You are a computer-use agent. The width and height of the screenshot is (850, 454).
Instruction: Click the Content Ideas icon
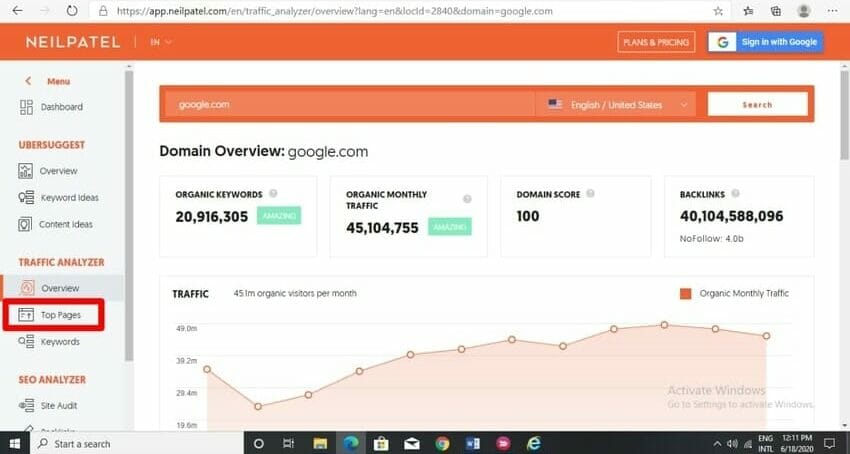[x=25, y=224]
